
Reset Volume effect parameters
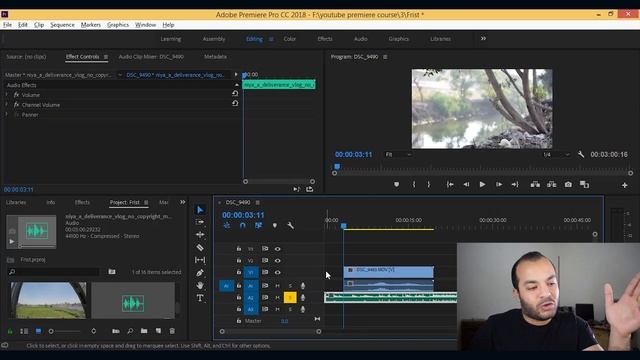[235, 93]
